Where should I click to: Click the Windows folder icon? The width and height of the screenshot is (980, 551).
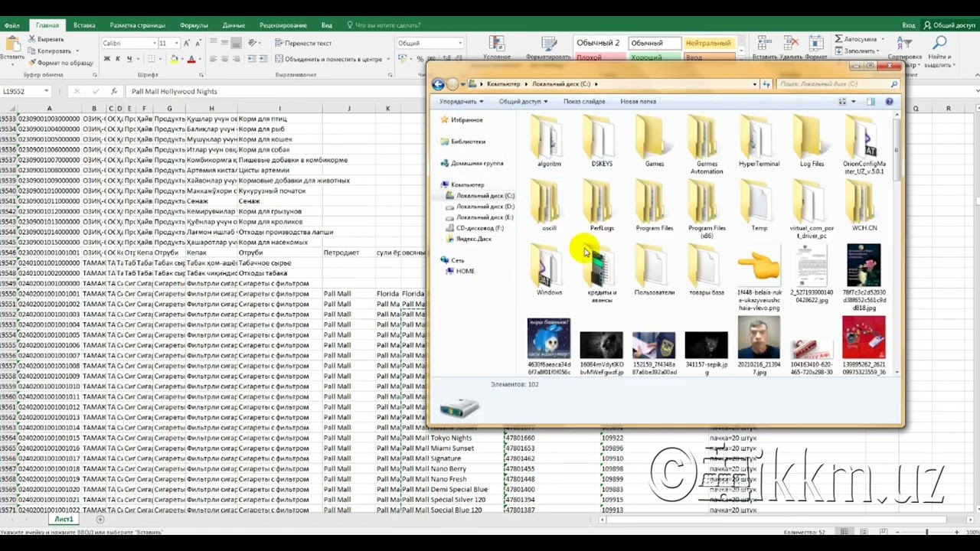click(549, 266)
